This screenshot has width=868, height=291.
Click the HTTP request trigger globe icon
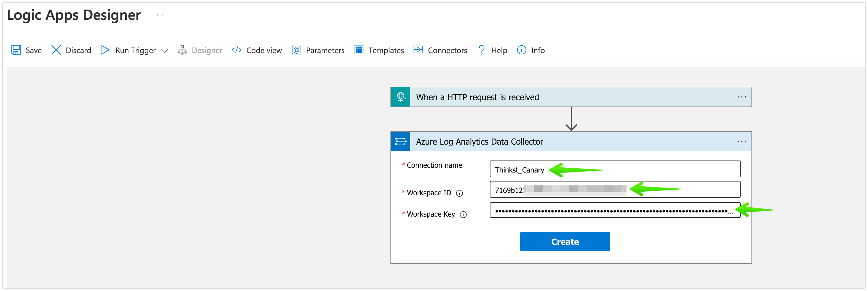401,97
